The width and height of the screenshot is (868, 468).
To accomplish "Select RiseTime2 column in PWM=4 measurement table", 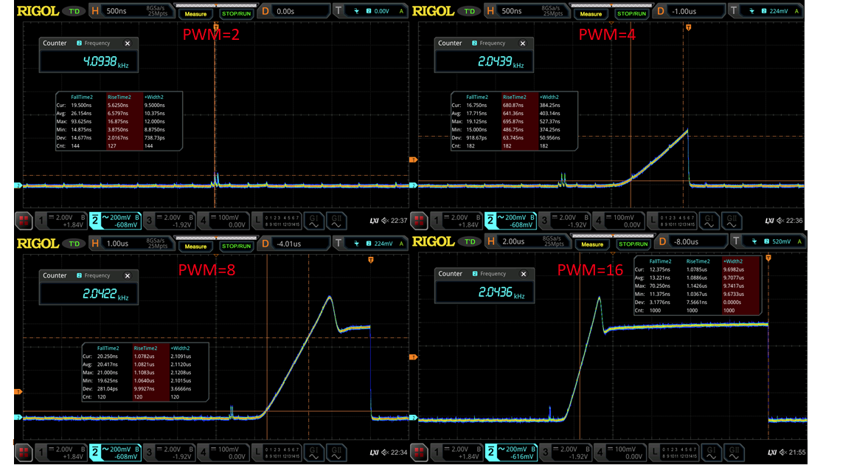I will (513, 97).
